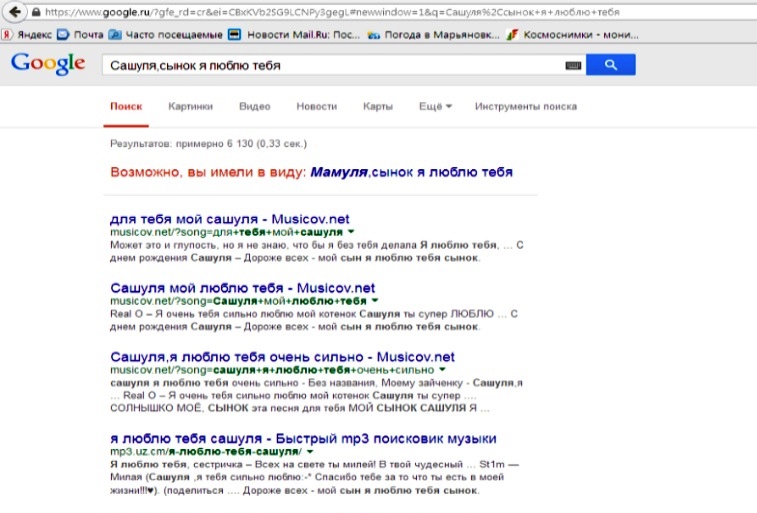Open Погода в Марьяновк... bookmark
Screen dimensions: 757x513
[434, 35]
